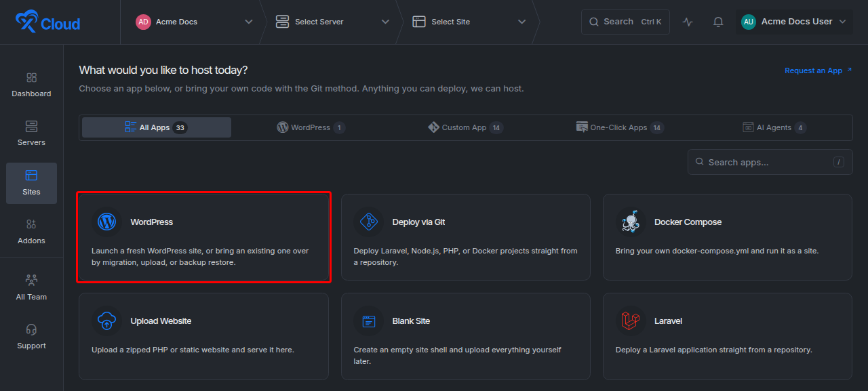This screenshot has width=868, height=391.
Task: Open the global Search Ctrl K button
Action: [x=625, y=22]
